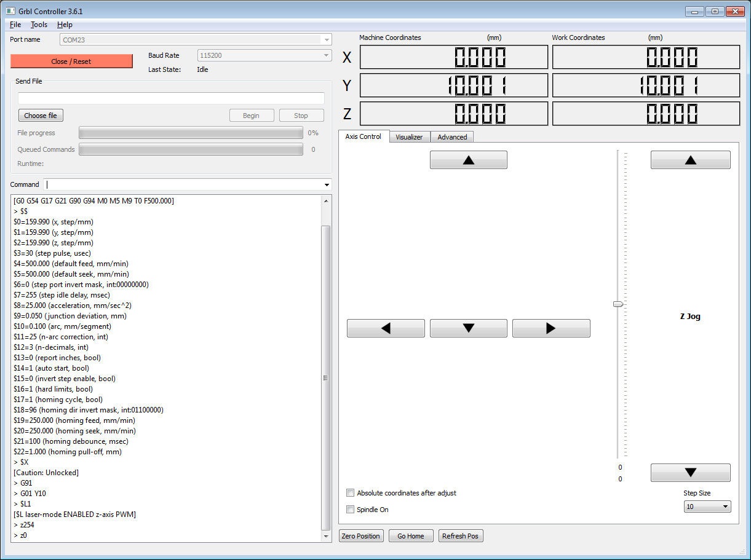This screenshot has height=560, width=751.
Task: Click the Machine Coordinates X display
Action: tap(453, 57)
